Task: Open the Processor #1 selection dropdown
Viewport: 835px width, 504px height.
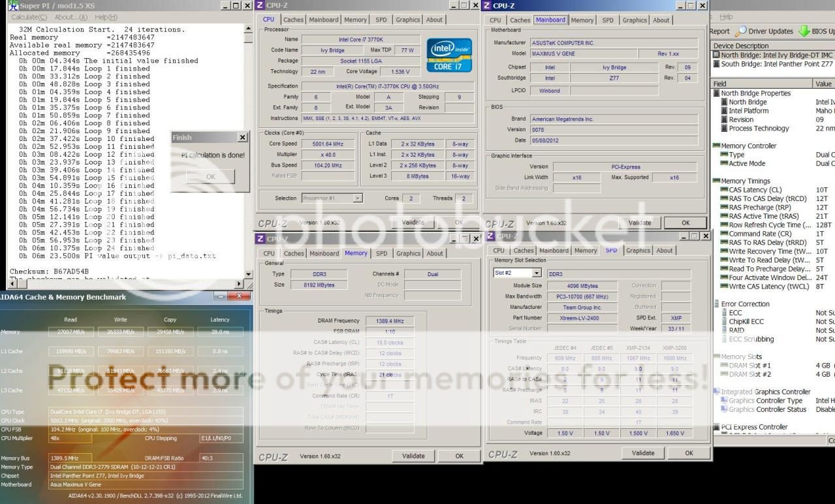Action: tap(358, 198)
